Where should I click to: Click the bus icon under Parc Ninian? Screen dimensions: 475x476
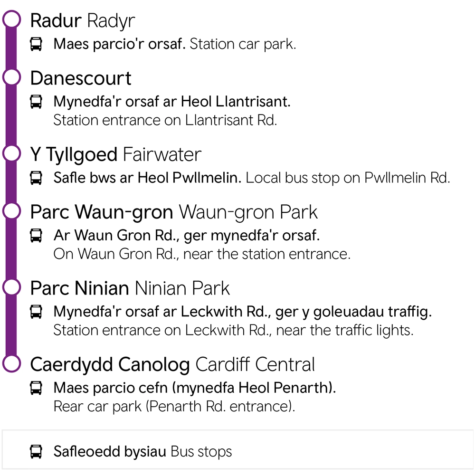click(x=36, y=312)
